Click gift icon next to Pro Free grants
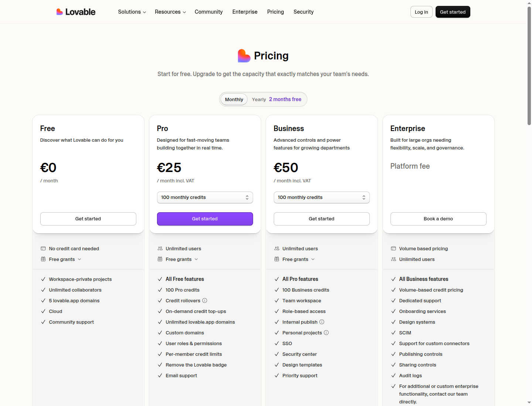Image resolution: width=532 pixels, height=406 pixels. tap(160, 259)
